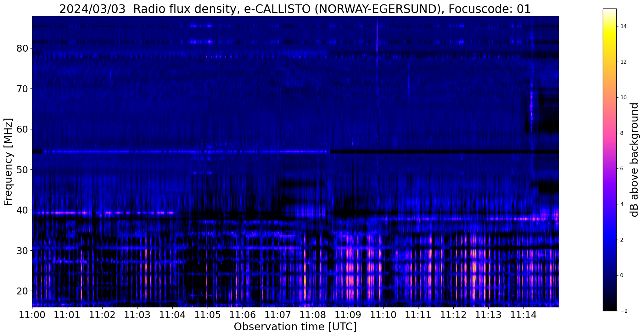
Task: Click the 20 MHz frequency tick label
Action: (x=22, y=291)
